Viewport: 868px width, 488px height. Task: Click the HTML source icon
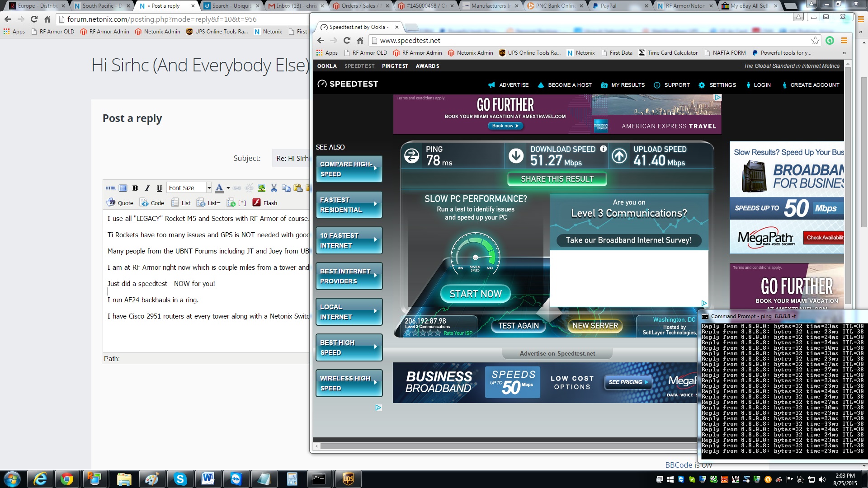pos(111,188)
